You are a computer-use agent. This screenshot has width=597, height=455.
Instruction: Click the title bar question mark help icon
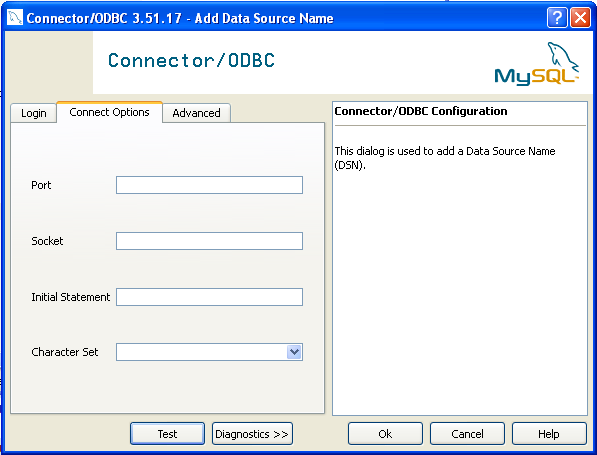coord(557,18)
